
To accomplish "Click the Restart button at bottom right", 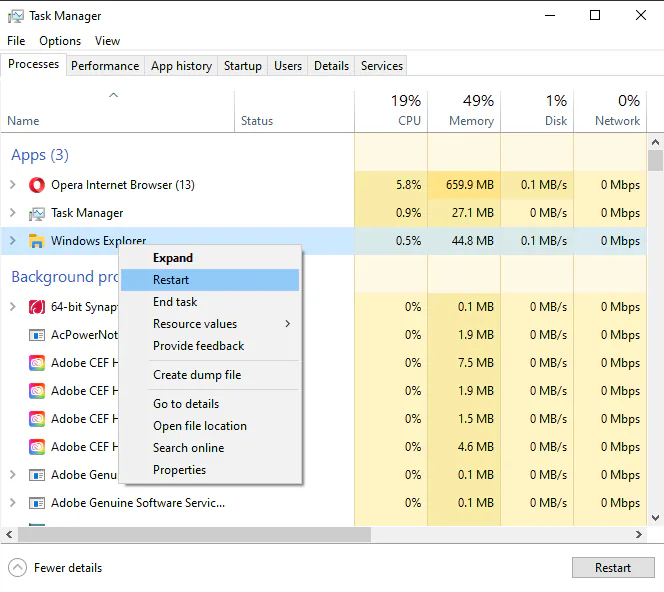I will click(613, 567).
